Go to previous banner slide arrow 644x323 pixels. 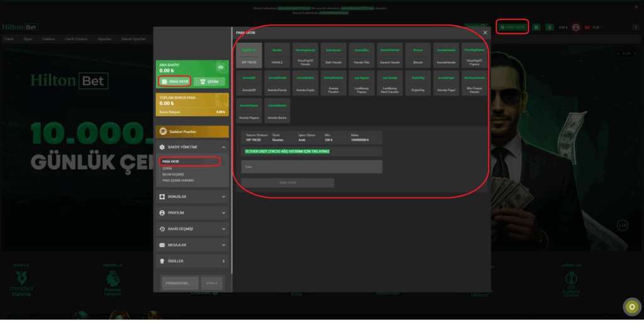point(618,54)
